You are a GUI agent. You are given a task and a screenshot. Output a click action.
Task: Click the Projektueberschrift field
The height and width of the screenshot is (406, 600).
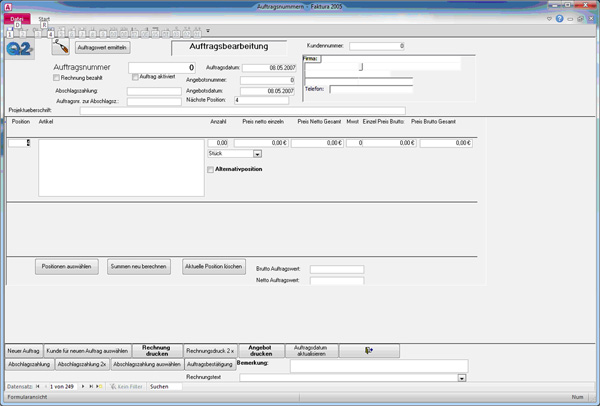click(243, 111)
